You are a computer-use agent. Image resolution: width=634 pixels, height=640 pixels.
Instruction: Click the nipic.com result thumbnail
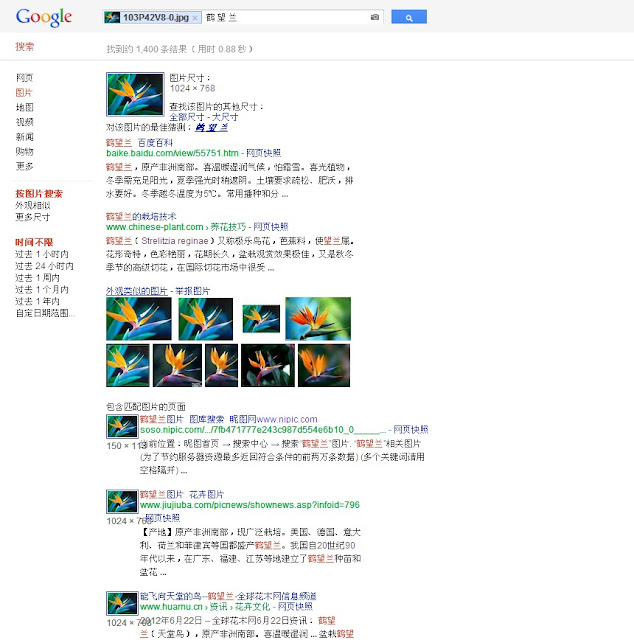121,427
